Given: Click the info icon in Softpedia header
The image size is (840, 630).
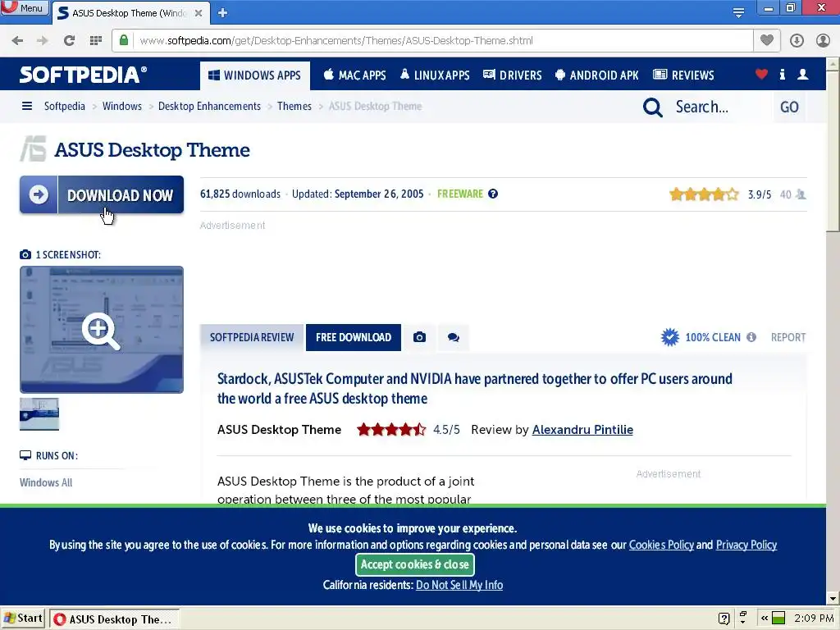Looking at the screenshot, I should click(782, 75).
